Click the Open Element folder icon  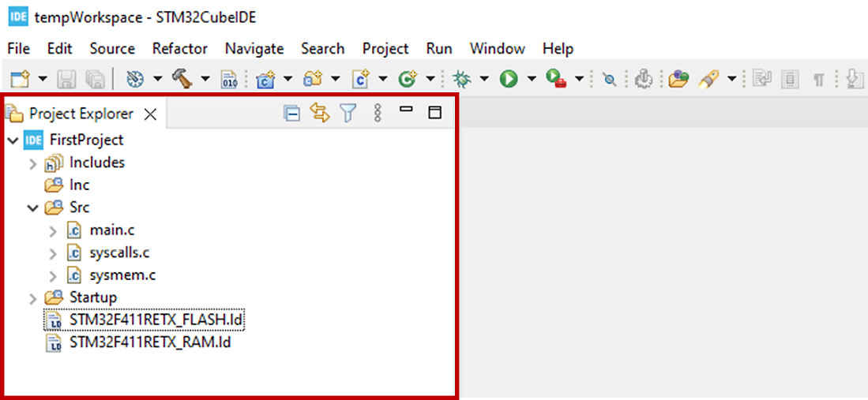tap(678, 79)
